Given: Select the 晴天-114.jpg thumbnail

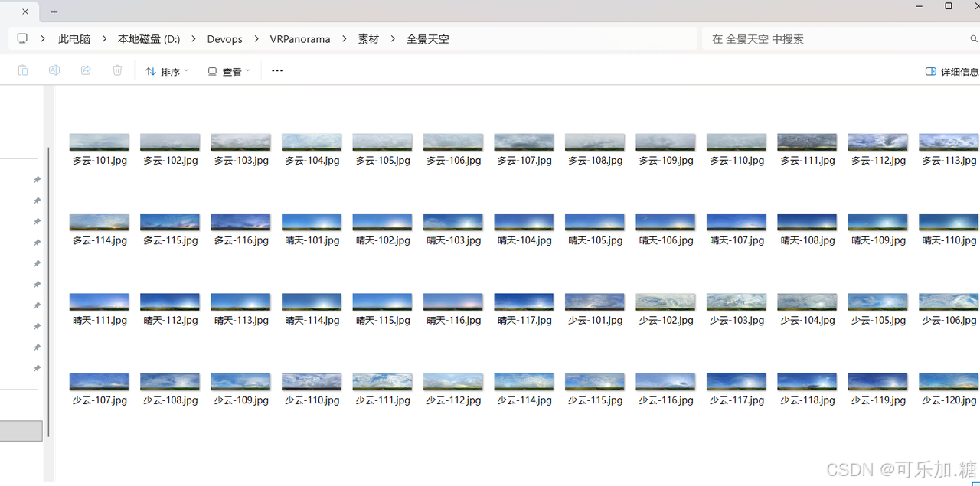Looking at the screenshot, I should (x=312, y=302).
